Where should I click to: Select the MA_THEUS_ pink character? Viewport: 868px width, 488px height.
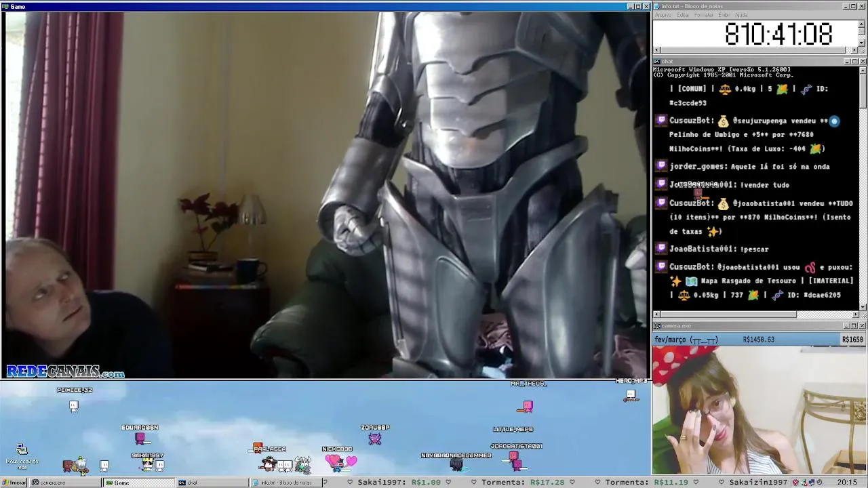click(526, 406)
